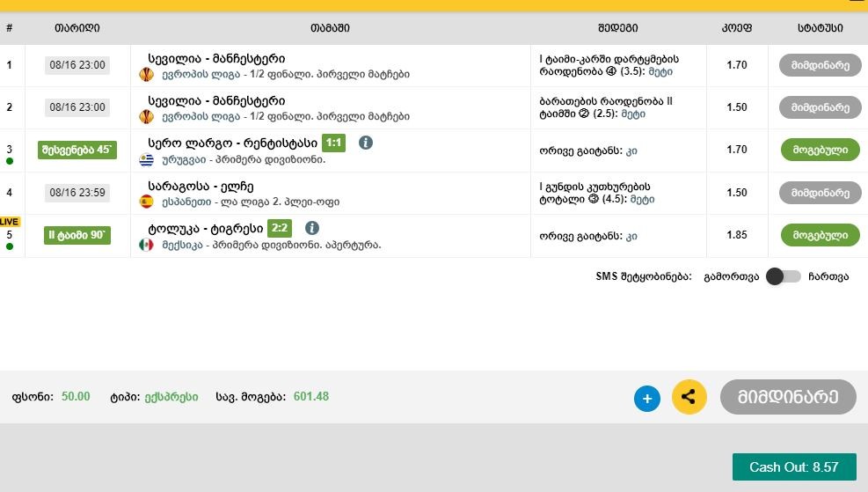Viewport: 868px width, 492px height.
Task: Click the 08/16 23:00 date in row 2
Action: pyautogui.click(x=77, y=107)
